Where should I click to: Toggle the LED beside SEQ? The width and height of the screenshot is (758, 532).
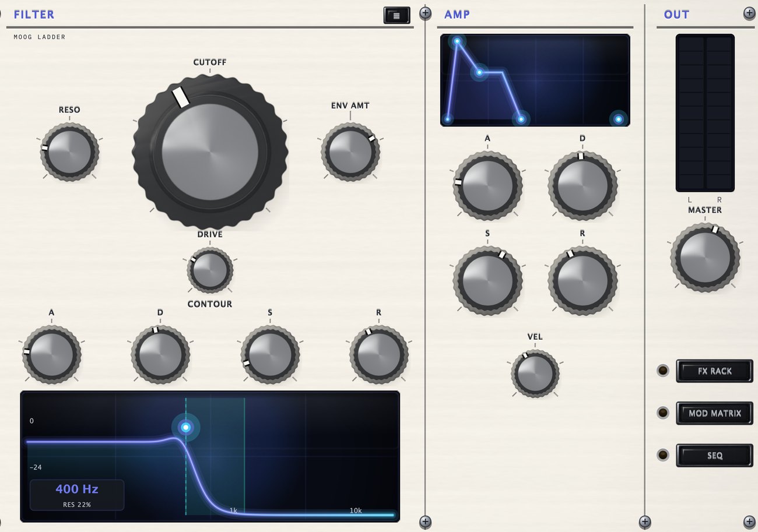point(663,455)
